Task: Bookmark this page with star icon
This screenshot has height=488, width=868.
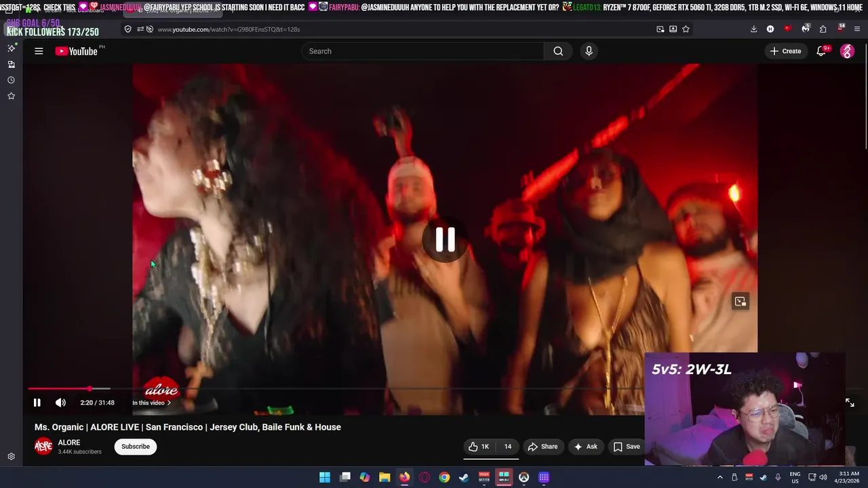Action: (686, 29)
